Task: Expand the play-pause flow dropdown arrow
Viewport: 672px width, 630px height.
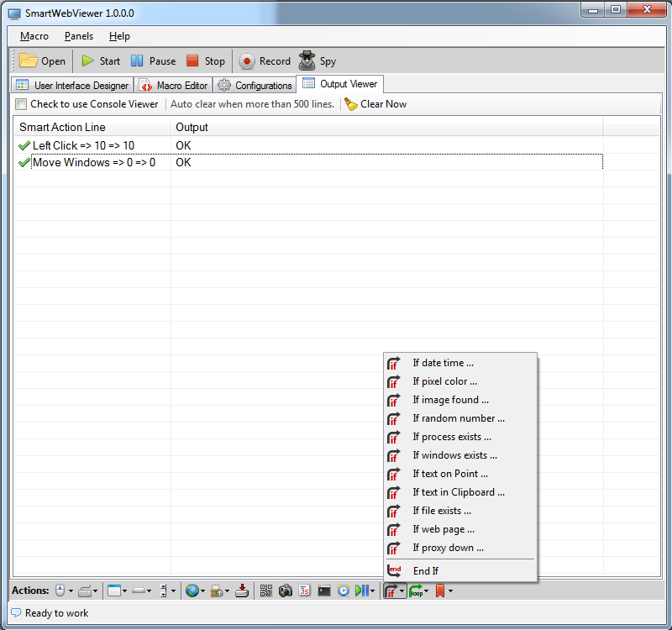Action: pyautogui.click(x=372, y=591)
